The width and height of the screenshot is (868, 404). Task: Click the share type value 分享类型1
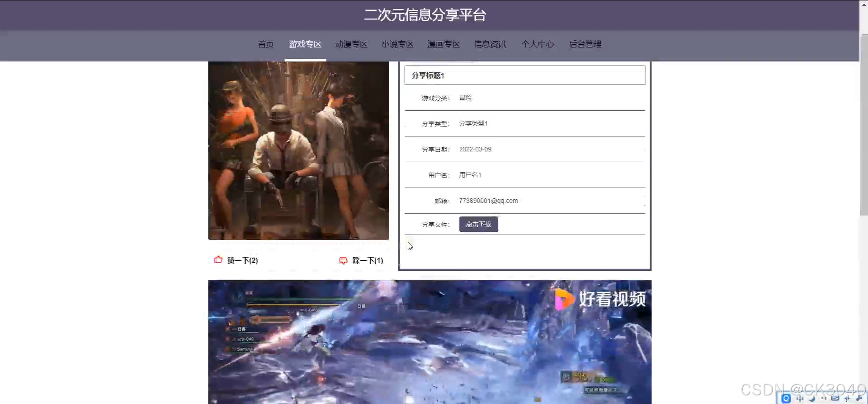click(x=473, y=123)
